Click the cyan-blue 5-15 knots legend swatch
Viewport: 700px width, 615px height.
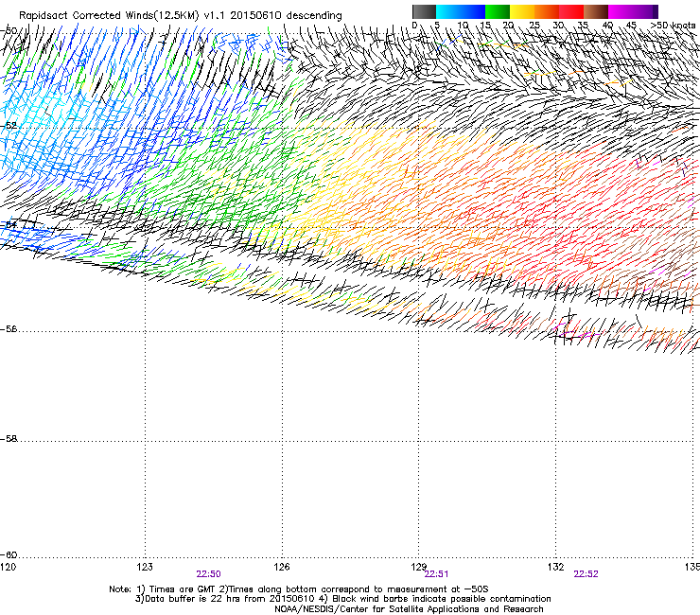[x=461, y=11]
